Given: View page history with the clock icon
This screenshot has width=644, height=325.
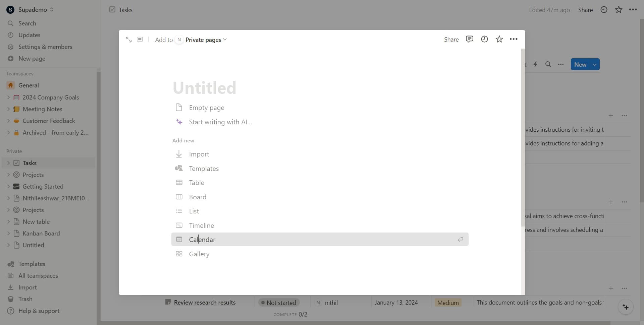Looking at the screenshot, I should (484, 39).
